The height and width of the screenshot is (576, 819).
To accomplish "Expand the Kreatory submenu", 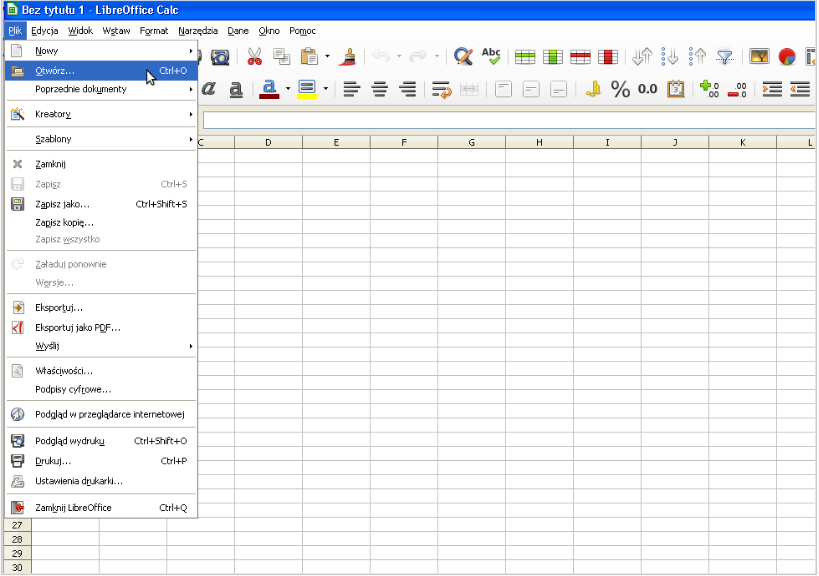I will click(x=101, y=114).
